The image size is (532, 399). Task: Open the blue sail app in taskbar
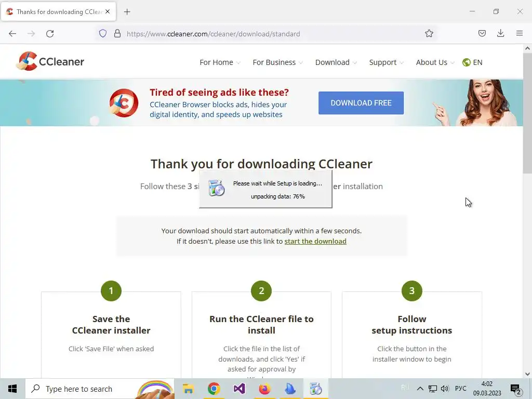click(x=290, y=389)
